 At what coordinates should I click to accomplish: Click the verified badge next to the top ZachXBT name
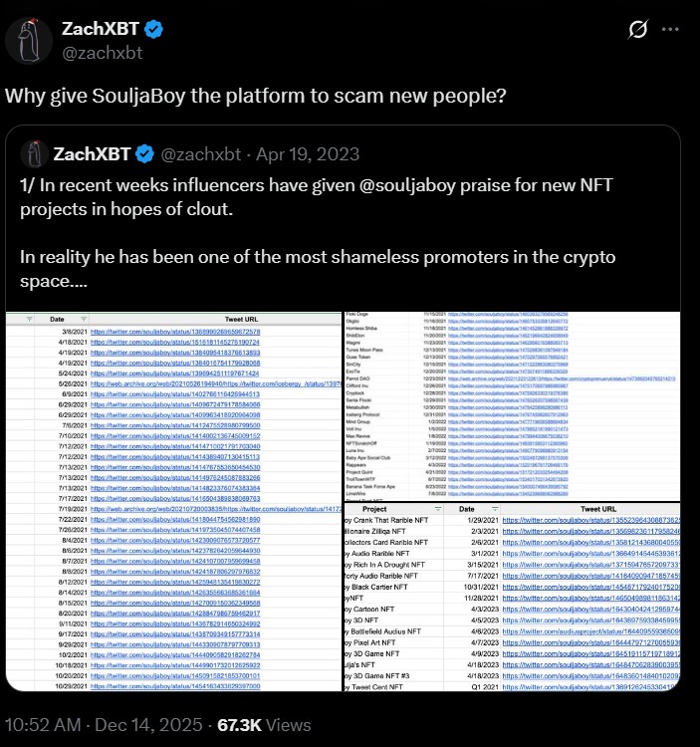point(152,29)
